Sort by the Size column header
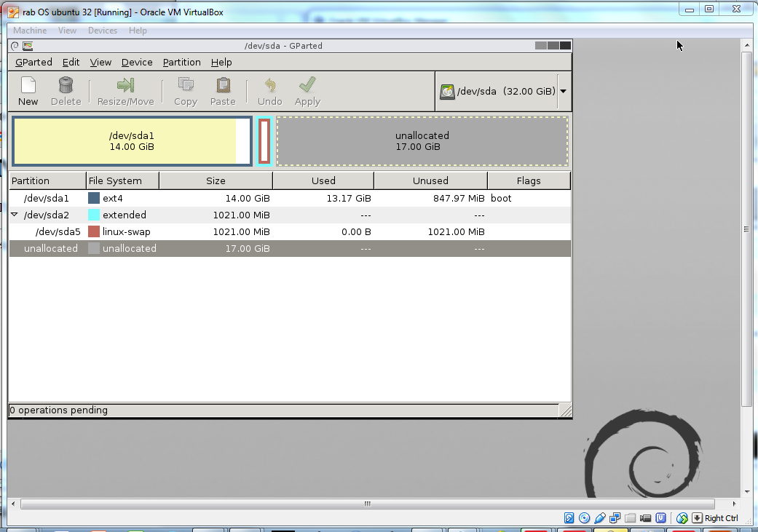The image size is (758, 532). point(216,180)
